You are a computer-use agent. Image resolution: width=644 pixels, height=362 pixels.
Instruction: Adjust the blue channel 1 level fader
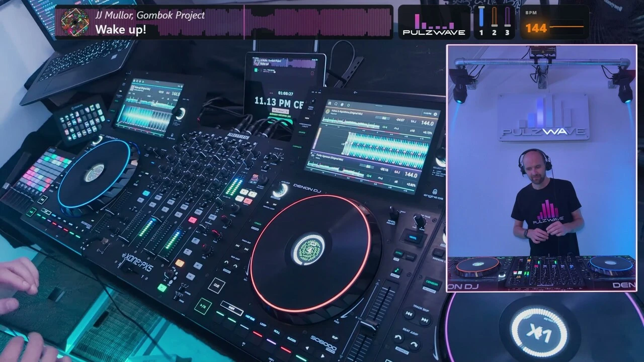tap(481, 18)
